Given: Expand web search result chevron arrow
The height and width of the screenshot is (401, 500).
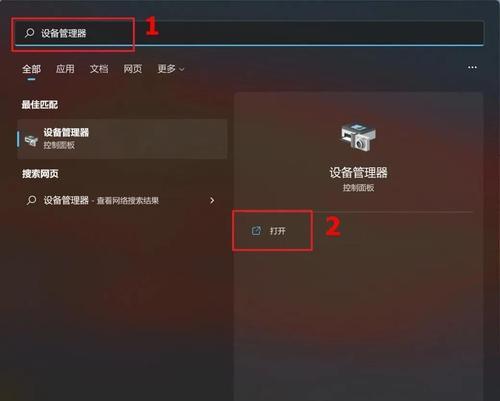Looking at the screenshot, I should tap(212, 200).
